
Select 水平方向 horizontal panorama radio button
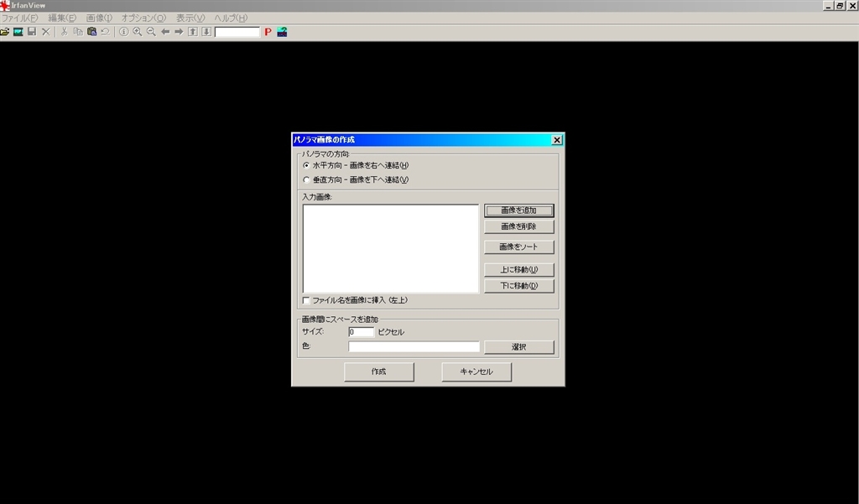click(306, 165)
